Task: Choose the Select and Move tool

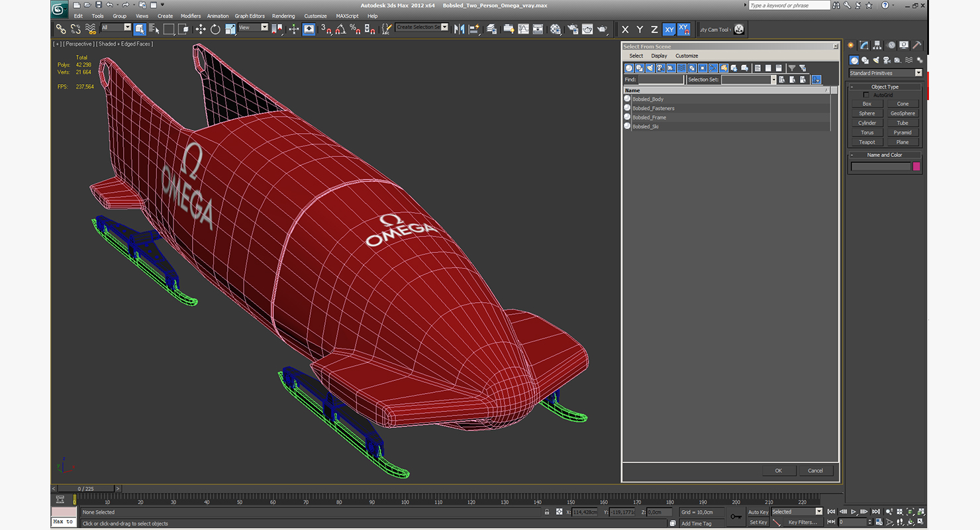Action: [x=201, y=29]
